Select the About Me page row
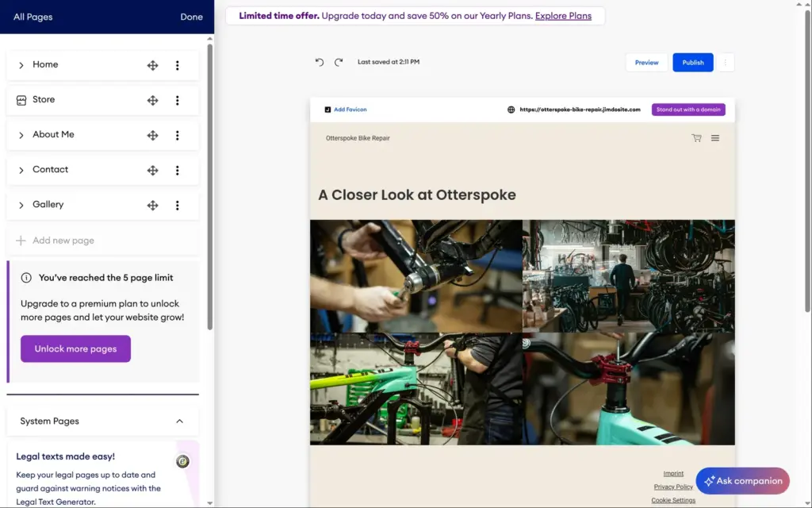This screenshot has width=812, height=508. [x=102, y=135]
